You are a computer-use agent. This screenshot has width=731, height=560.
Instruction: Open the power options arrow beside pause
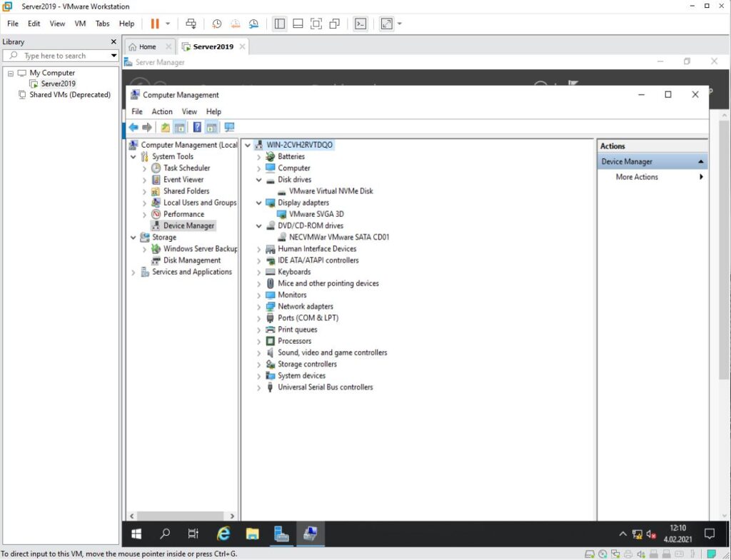pos(168,24)
